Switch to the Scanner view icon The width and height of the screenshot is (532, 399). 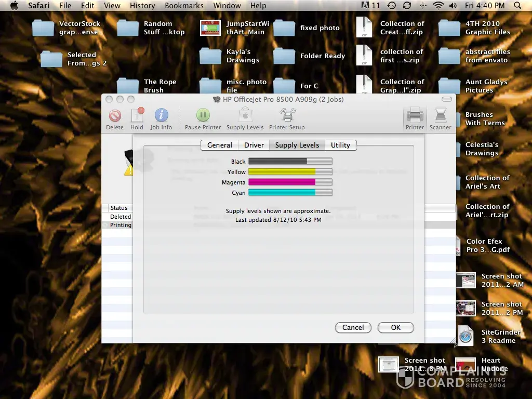pyautogui.click(x=441, y=115)
